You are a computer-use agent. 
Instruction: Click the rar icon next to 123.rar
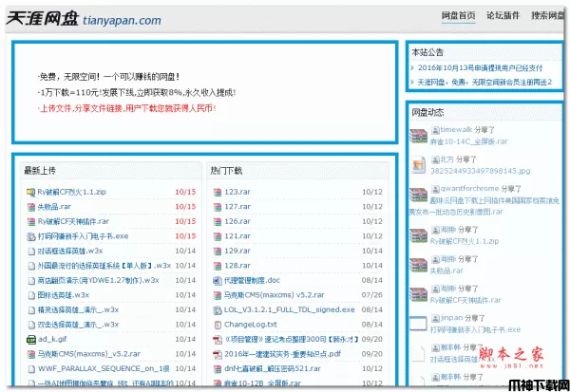click(x=217, y=192)
